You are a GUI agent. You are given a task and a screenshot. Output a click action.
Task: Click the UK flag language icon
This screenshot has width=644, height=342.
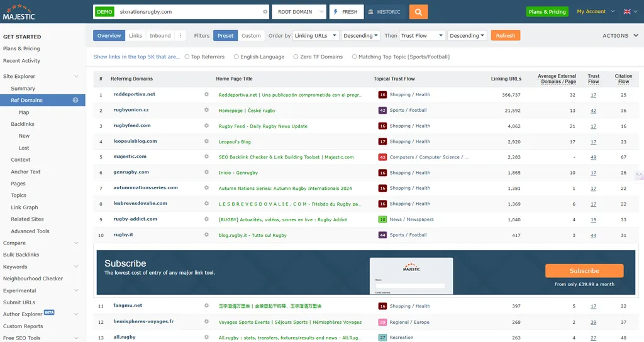pyautogui.click(x=627, y=11)
